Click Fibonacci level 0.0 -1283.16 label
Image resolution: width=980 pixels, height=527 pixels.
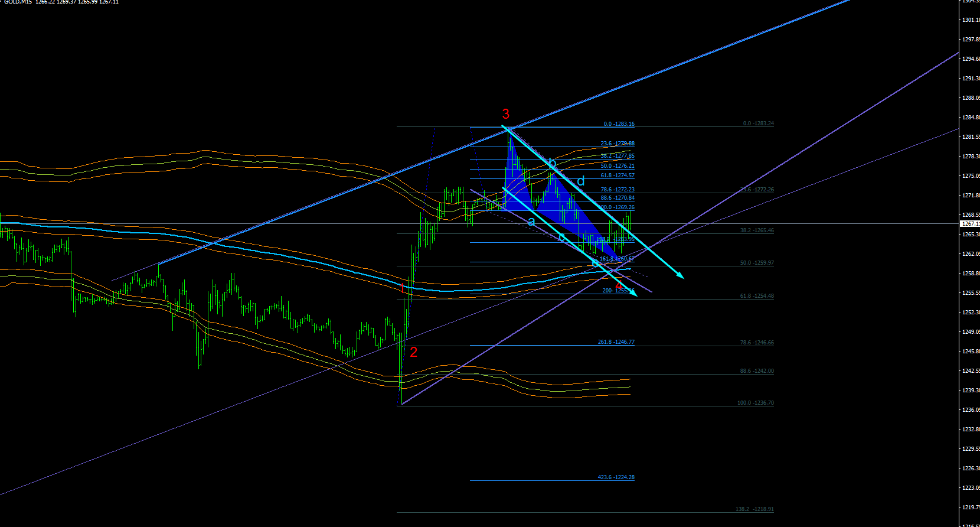[x=619, y=124]
